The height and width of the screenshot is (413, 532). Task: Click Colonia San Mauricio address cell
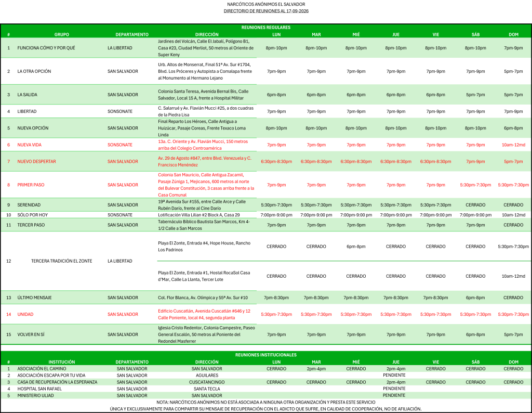pos(206,185)
